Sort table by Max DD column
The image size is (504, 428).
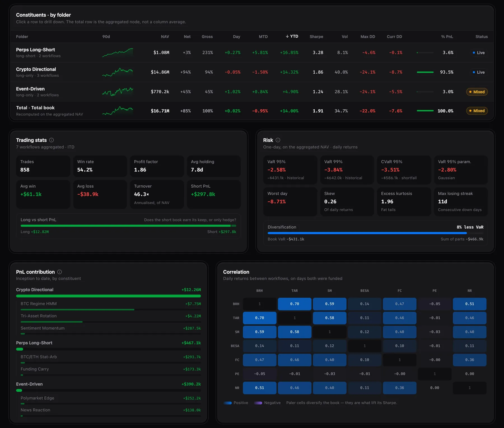tap(368, 37)
